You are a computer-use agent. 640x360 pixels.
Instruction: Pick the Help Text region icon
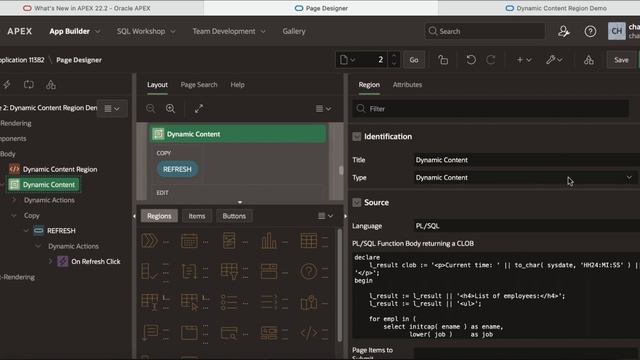click(x=309, y=271)
